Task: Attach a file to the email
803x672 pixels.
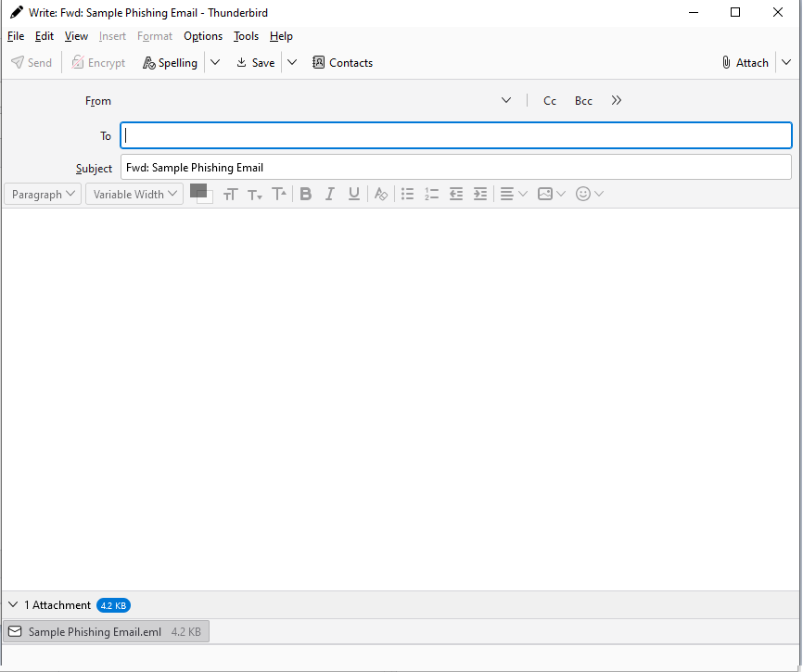Action: click(745, 62)
